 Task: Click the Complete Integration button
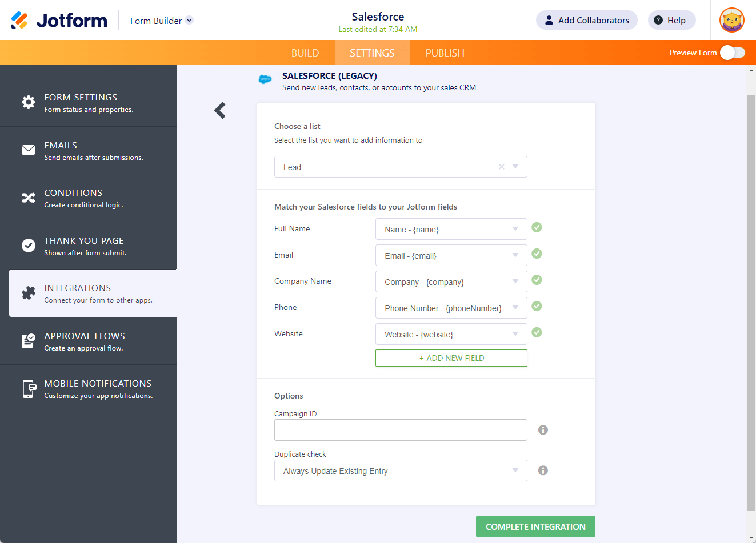tap(535, 526)
